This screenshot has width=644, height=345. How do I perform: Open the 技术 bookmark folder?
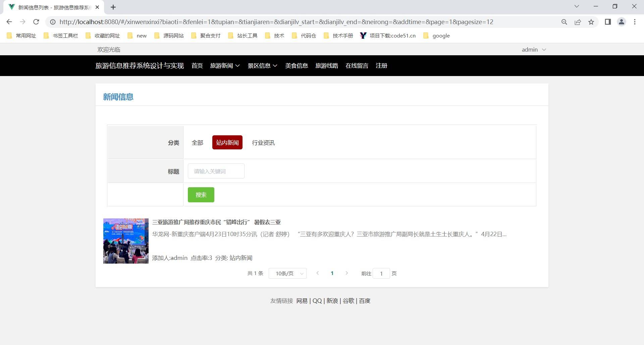(275, 36)
